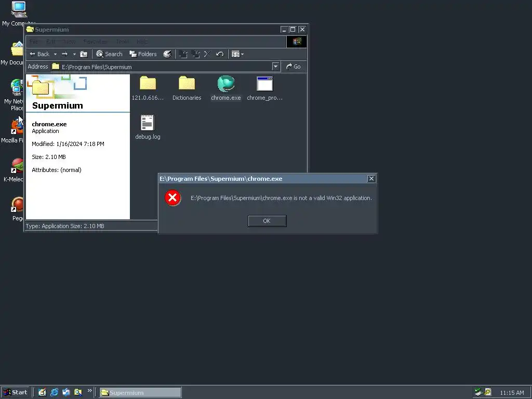Expand the quick launch overflow chevron
Image resolution: width=532 pixels, height=399 pixels.
(x=89, y=391)
